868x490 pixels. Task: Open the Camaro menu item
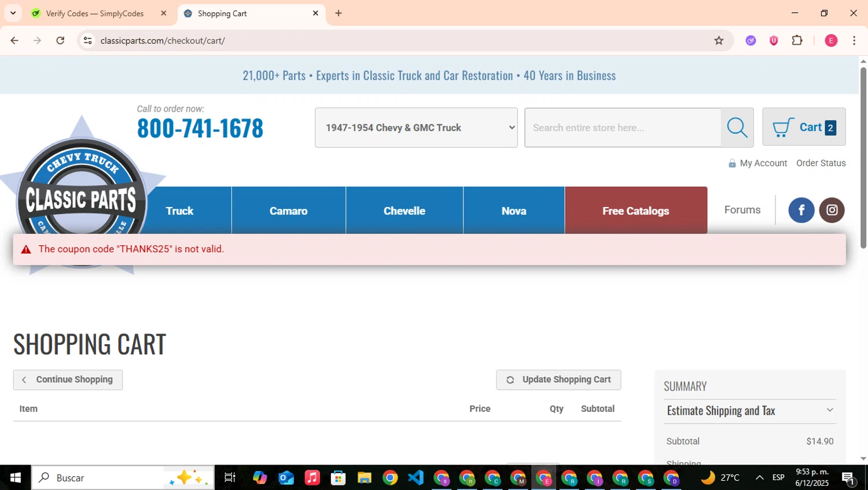click(x=288, y=211)
